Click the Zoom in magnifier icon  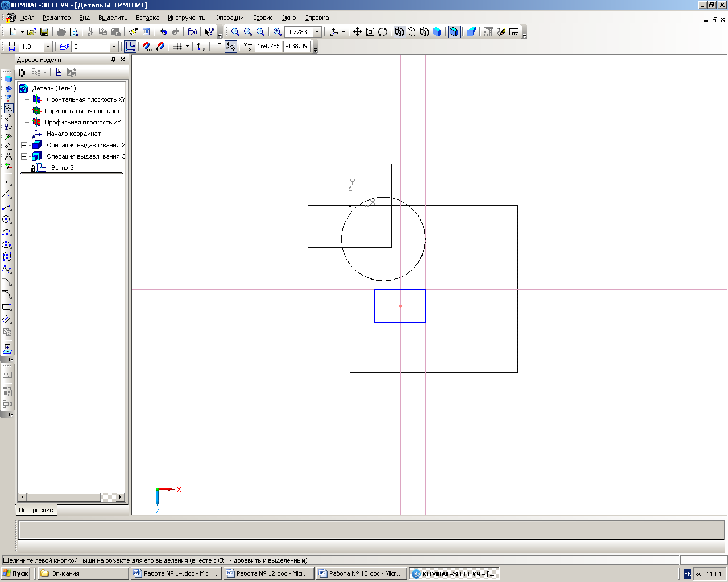[x=248, y=32]
